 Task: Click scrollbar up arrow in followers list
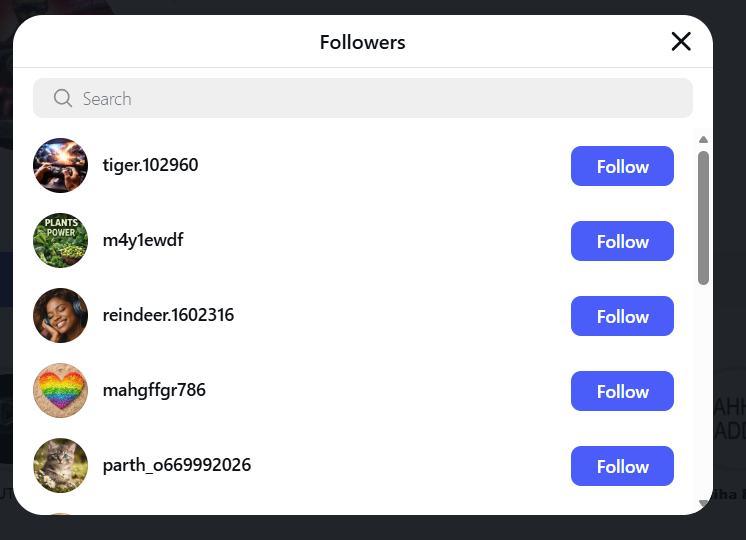tap(703, 139)
